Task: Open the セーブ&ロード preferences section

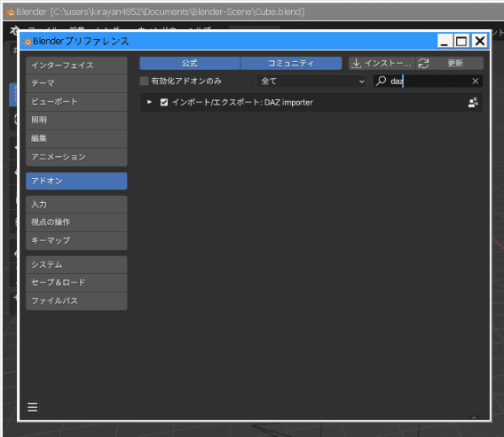Action: [x=76, y=283]
